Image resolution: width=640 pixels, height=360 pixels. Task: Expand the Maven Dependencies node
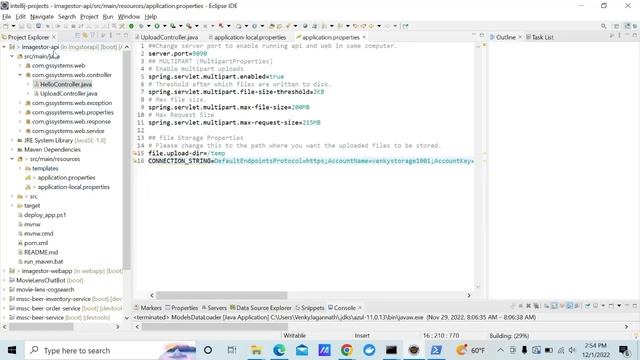(x=12, y=150)
